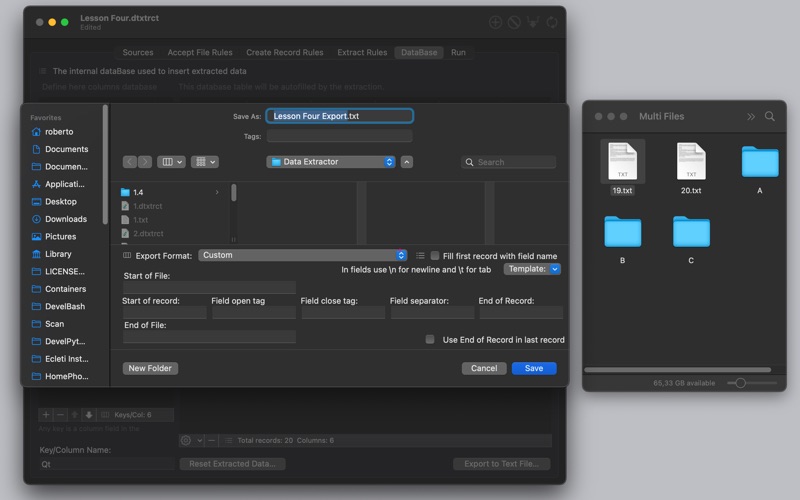Click the Start of File text field
This screenshot has width=800, height=500.
(209, 288)
